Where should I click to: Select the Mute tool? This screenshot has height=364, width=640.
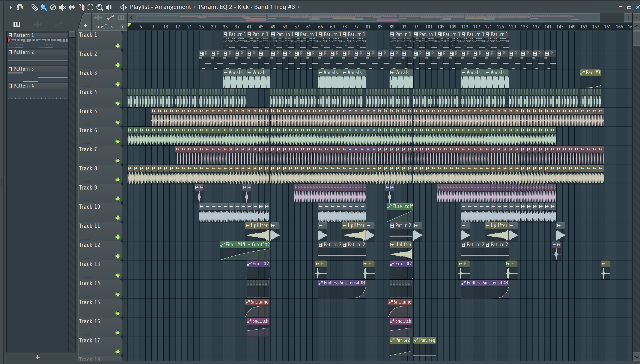62,7
